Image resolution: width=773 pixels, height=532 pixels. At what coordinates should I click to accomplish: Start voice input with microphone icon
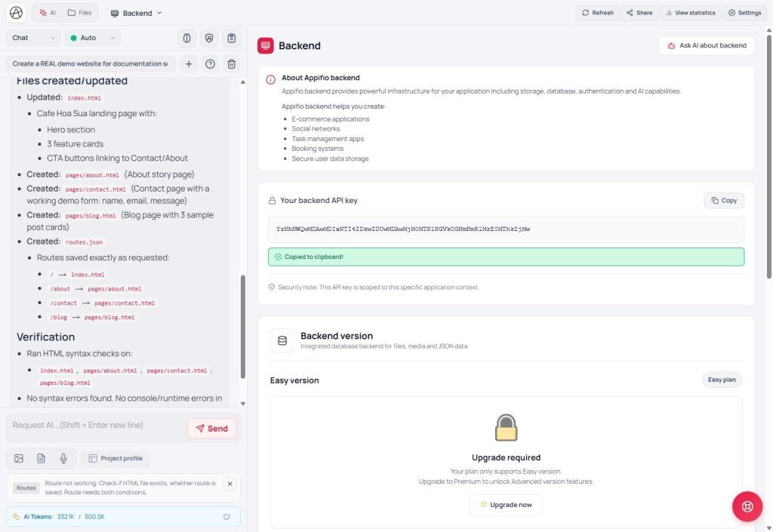pos(63,459)
